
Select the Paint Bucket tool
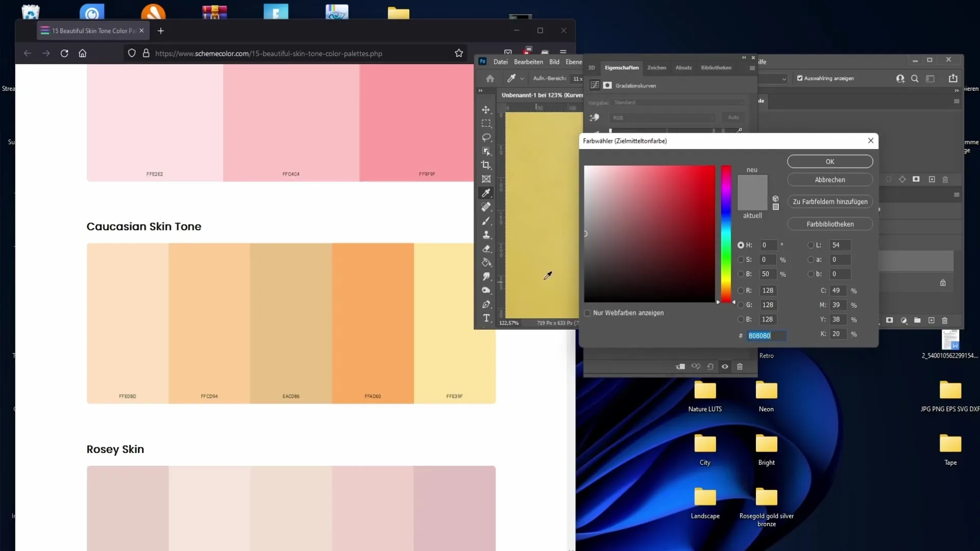486,262
